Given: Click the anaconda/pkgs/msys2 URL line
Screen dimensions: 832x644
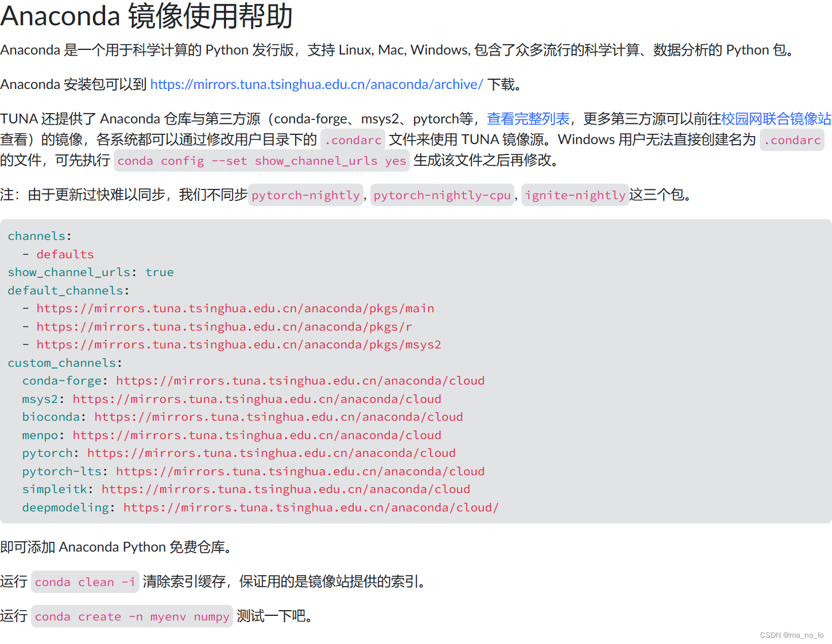Looking at the screenshot, I should 232,344.
